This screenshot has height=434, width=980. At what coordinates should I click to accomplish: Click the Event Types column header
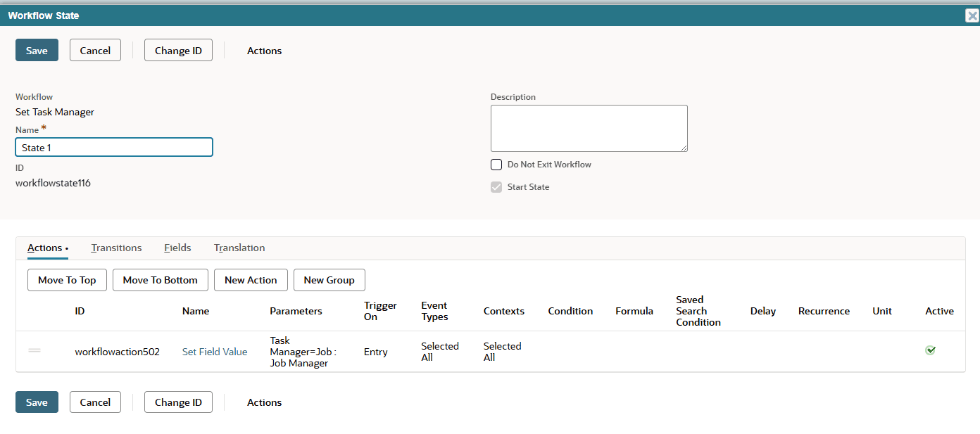click(x=435, y=311)
